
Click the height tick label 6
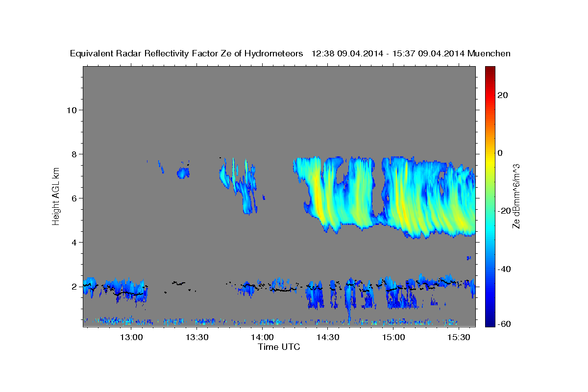74,198
